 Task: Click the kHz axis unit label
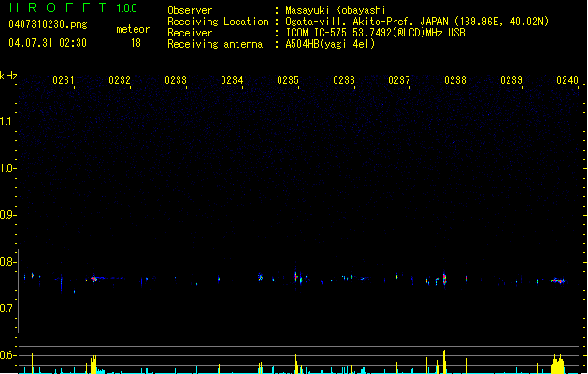8,76
